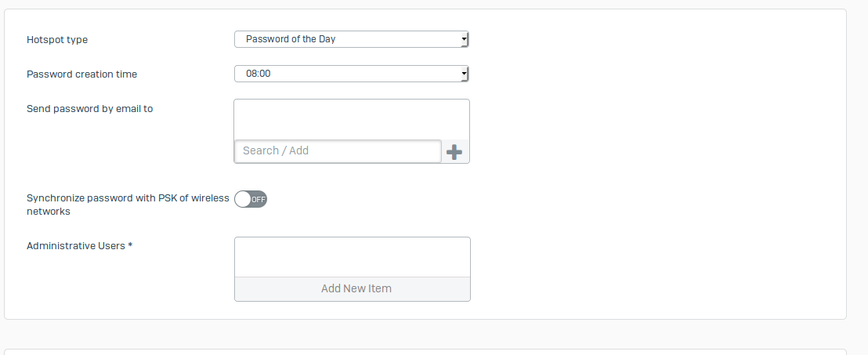The image size is (868, 355).
Task: Click the Administrative Users label
Action: pos(75,245)
